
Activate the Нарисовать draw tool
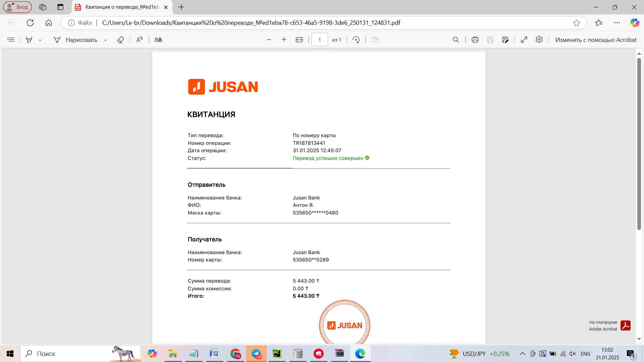click(75, 40)
